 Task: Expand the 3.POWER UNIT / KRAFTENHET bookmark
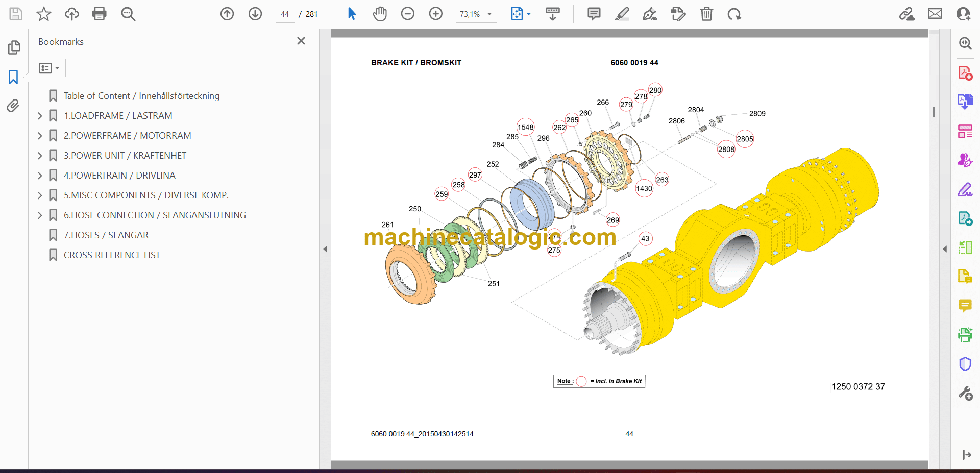coord(40,156)
